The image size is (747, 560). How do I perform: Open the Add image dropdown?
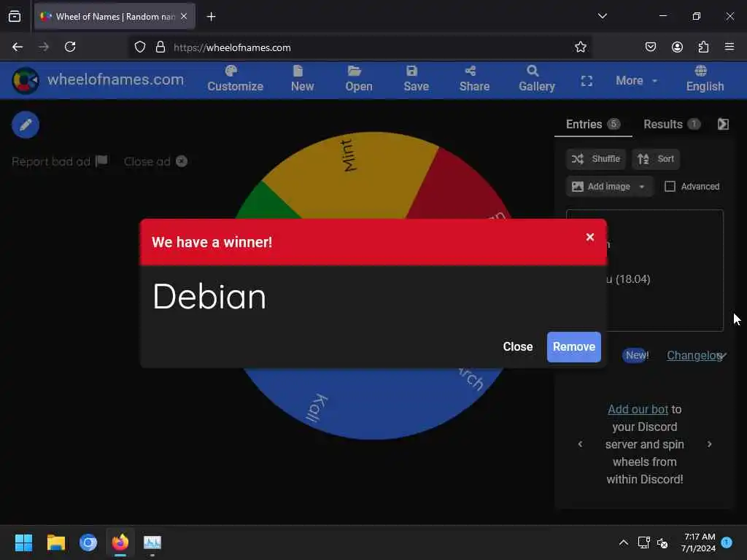[609, 186]
